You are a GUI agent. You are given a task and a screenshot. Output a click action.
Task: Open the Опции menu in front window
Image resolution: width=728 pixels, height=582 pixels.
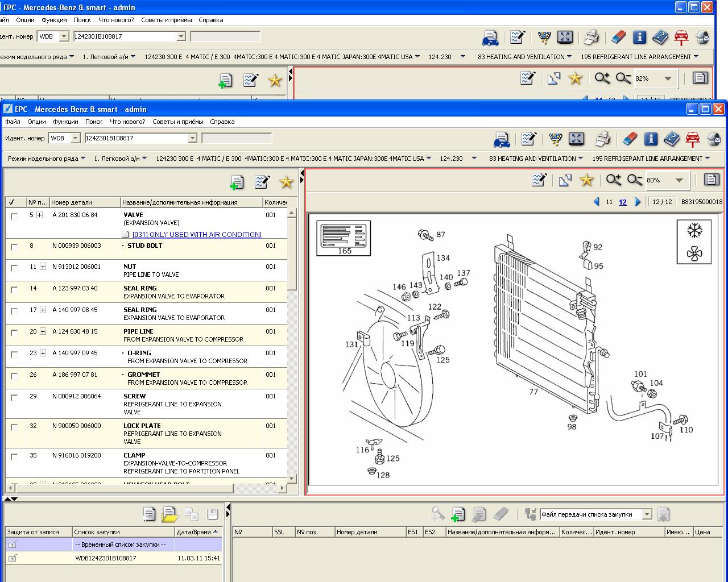coord(36,122)
